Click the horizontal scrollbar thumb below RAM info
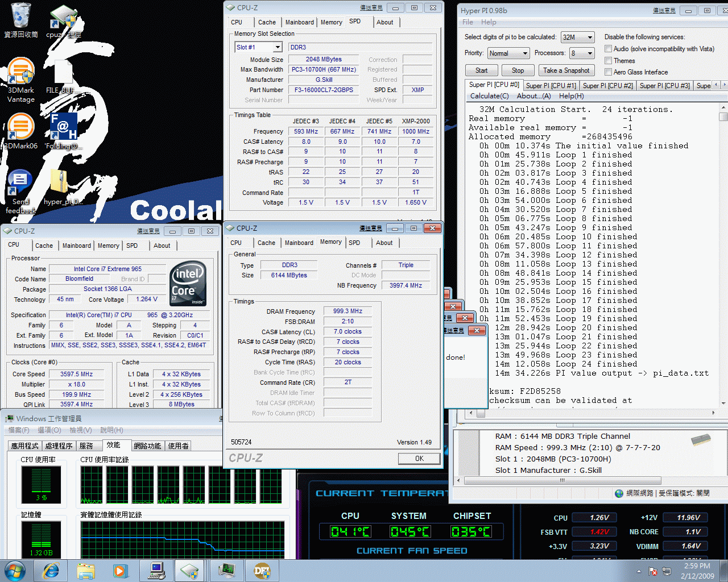728x582 pixels. click(562, 480)
